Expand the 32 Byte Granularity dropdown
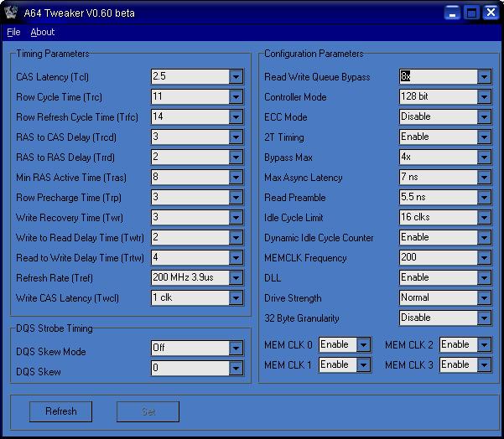Image resolution: width=504 pixels, height=439 pixels. point(484,318)
